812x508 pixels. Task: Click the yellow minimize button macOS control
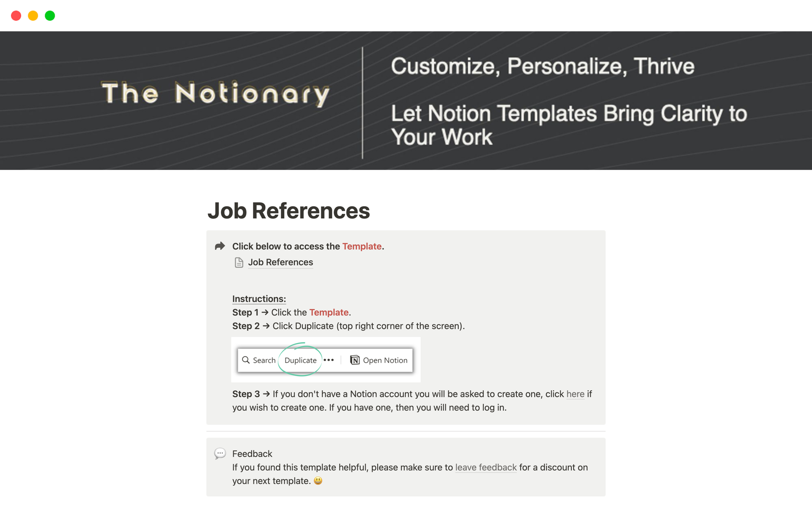[x=33, y=15]
